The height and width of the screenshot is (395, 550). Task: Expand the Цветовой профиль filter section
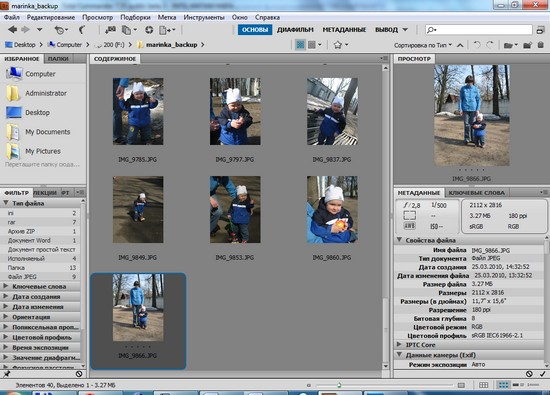[x=6, y=337]
